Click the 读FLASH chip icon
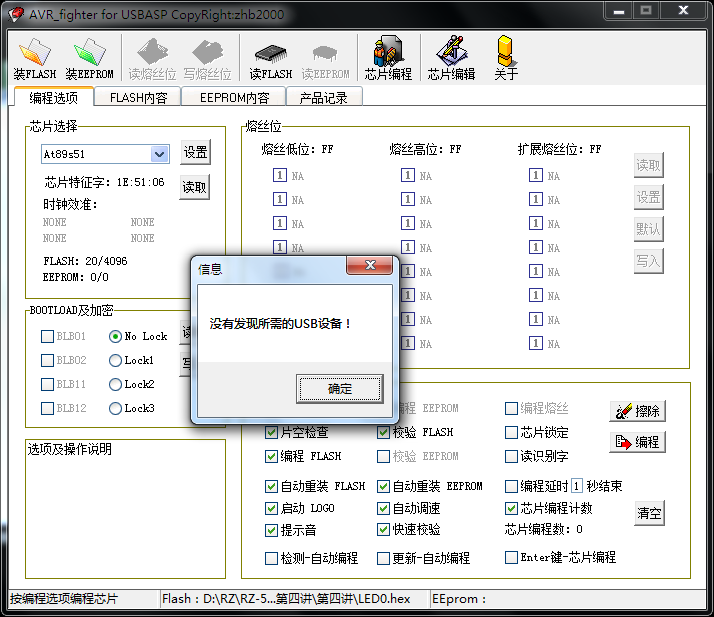The height and width of the screenshot is (617, 714). (x=270, y=59)
